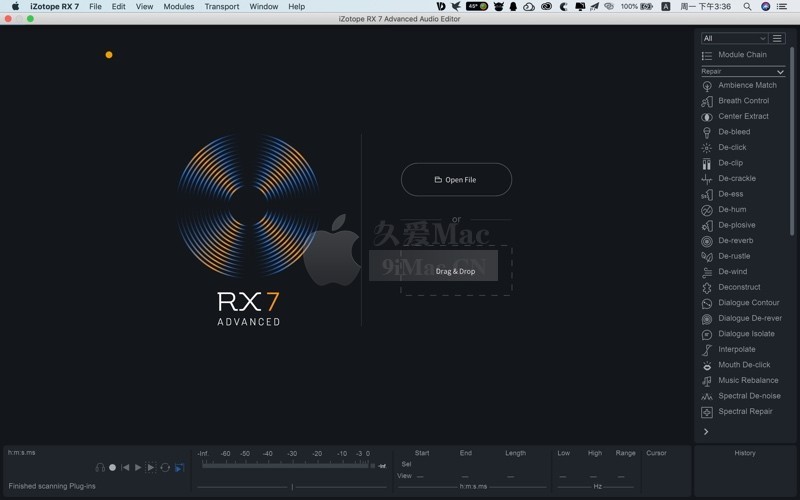Open the File menu
The width and height of the screenshot is (800, 500).
pyautogui.click(x=95, y=7)
